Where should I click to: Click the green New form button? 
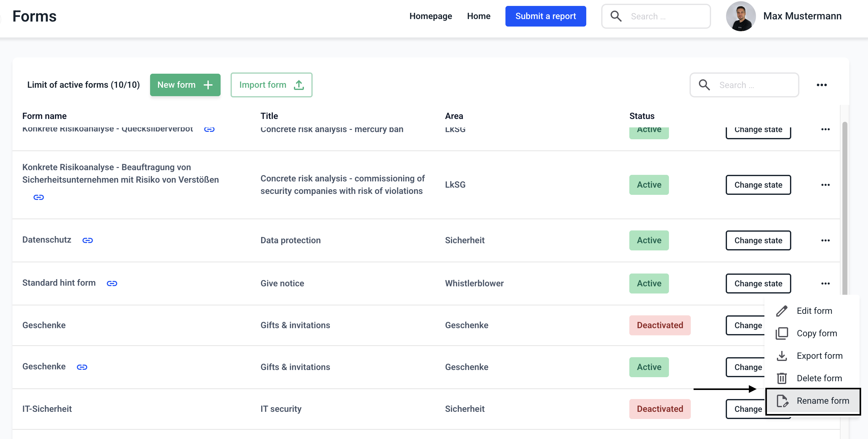(x=185, y=85)
